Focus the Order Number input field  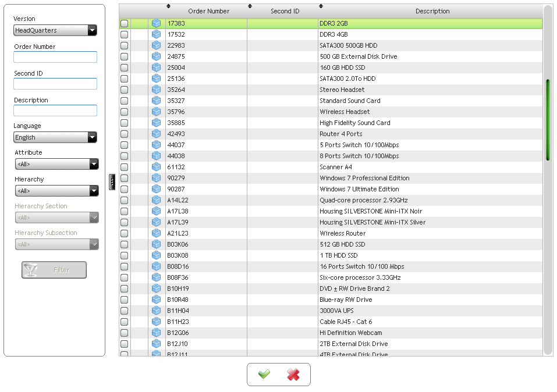click(55, 57)
